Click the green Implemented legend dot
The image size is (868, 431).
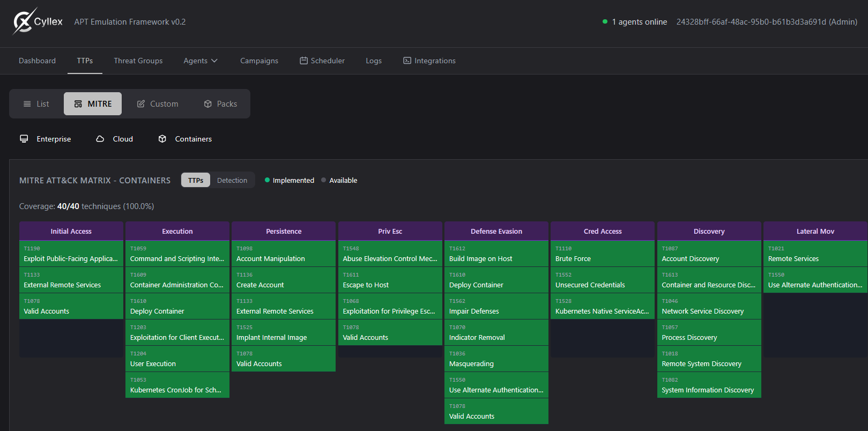(267, 180)
